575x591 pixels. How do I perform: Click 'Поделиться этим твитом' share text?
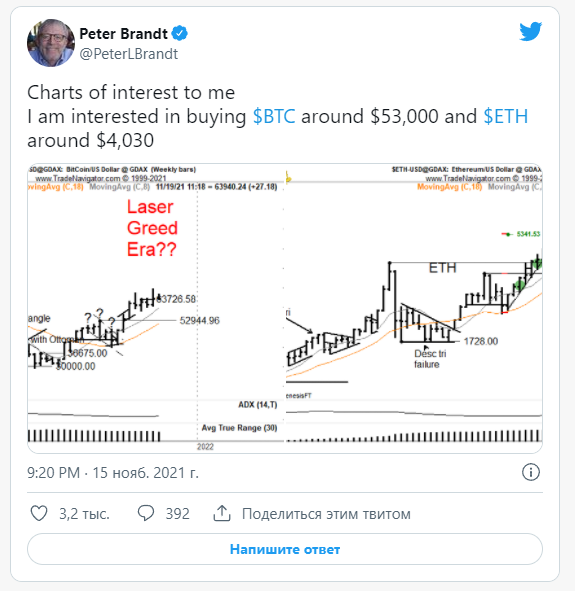tap(326, 514)
